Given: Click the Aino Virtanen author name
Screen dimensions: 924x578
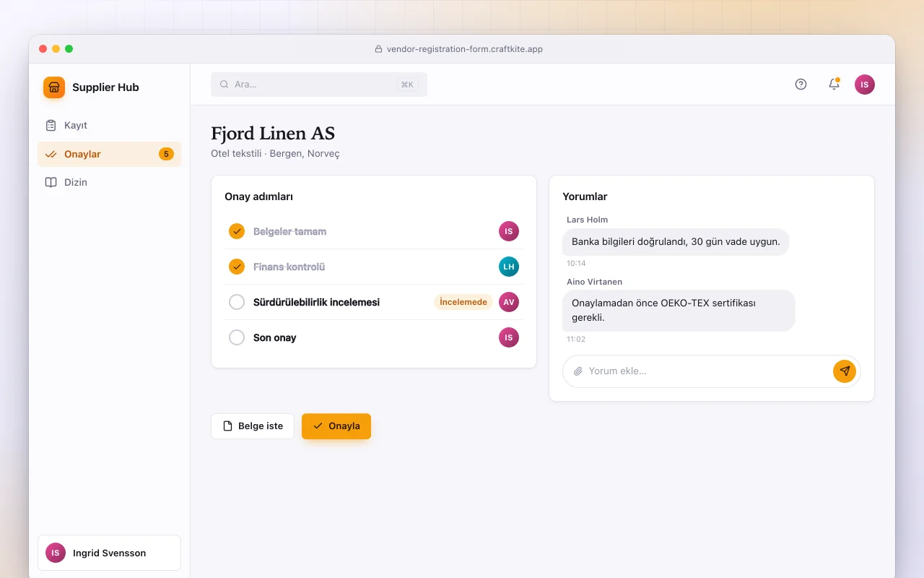Looking at the screenshot, I should coord(594,282).
